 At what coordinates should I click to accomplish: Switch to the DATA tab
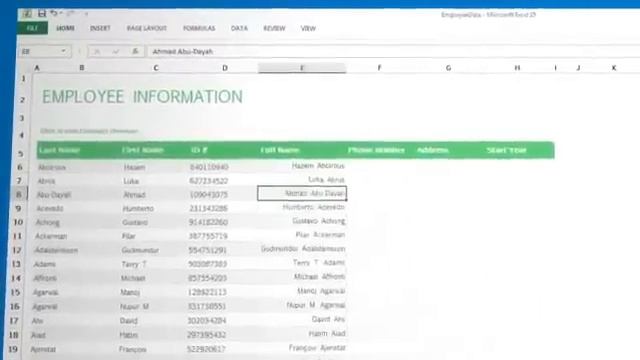[239, 28]
